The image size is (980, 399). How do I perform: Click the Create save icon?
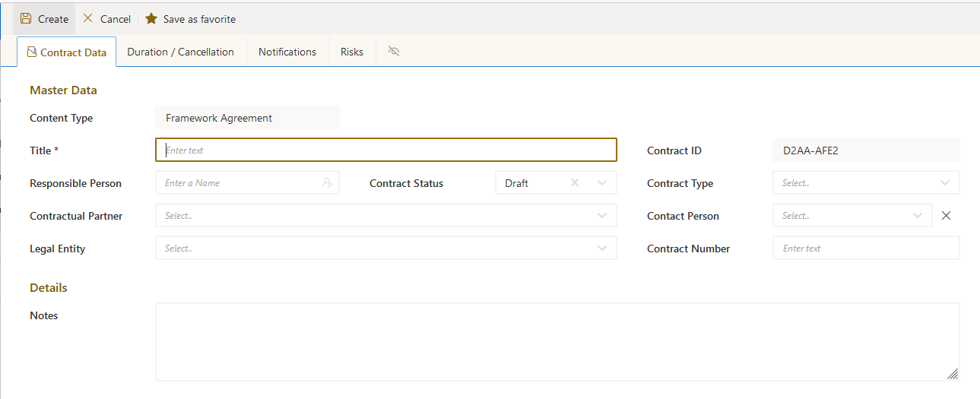click(x=26, y=18)
